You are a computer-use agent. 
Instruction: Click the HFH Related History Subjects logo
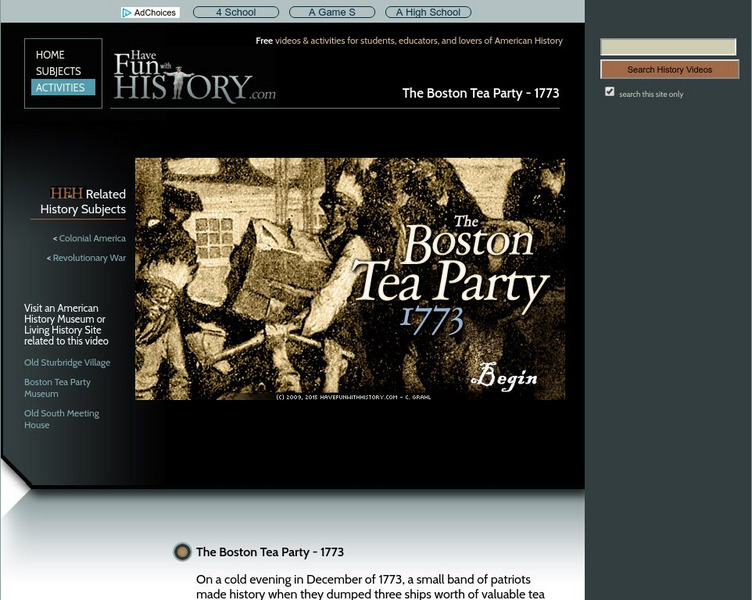click(x=66, y=194)
